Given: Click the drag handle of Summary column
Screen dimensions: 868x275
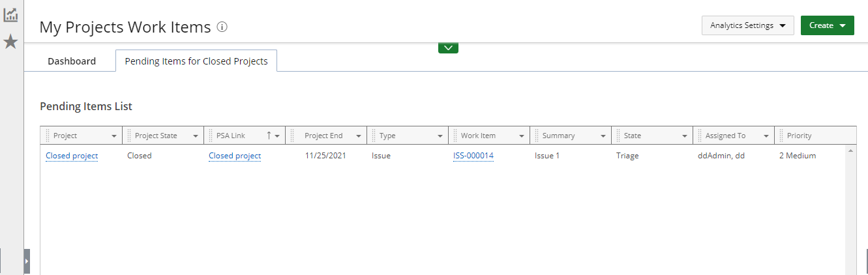Looking at the screenshot, I should coord(537,136).
